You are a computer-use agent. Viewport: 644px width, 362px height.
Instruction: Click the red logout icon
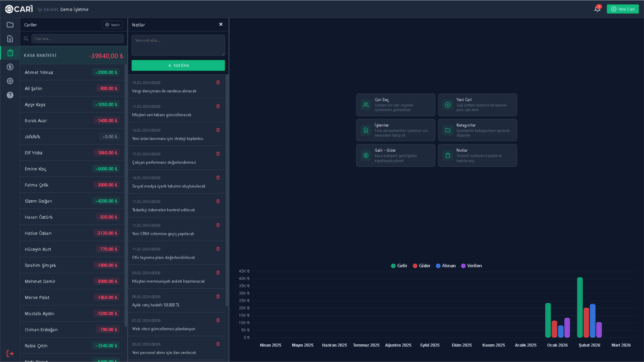[x=10, y=354]
